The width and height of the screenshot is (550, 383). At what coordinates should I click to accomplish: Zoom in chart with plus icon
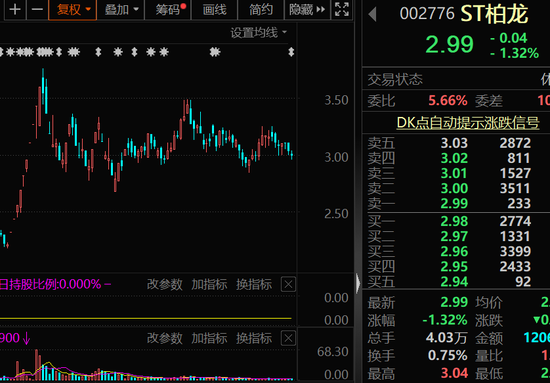14,9
